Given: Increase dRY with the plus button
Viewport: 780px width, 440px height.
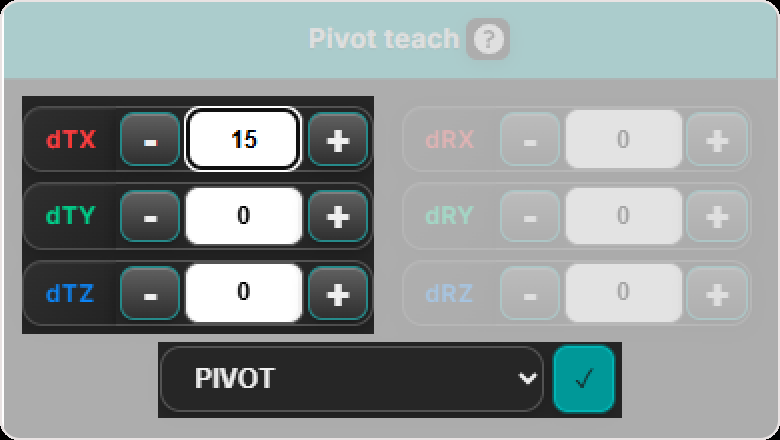Looking at the screenshot, I should [x=717, y=216].
